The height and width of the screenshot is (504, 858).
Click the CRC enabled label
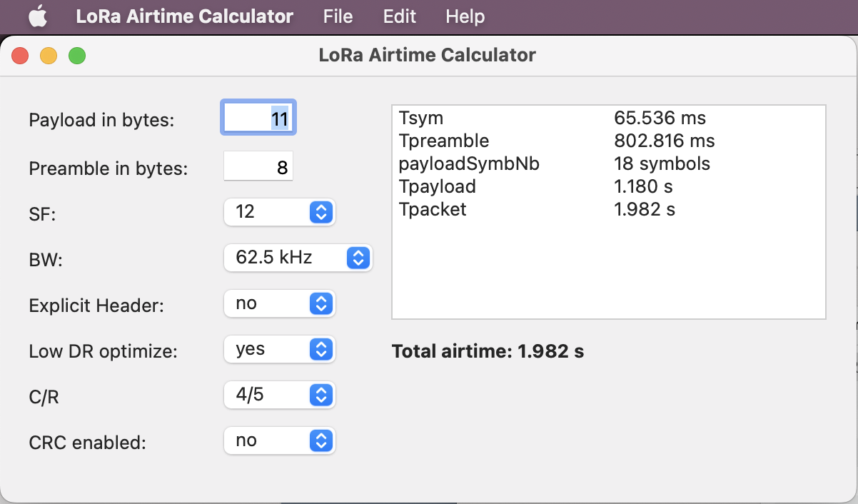point(87,443)
